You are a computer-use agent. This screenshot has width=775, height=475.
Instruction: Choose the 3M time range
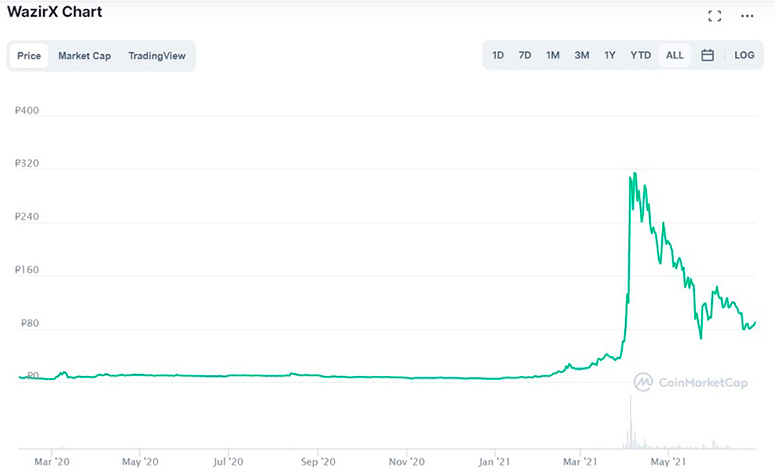coord(582,56)
